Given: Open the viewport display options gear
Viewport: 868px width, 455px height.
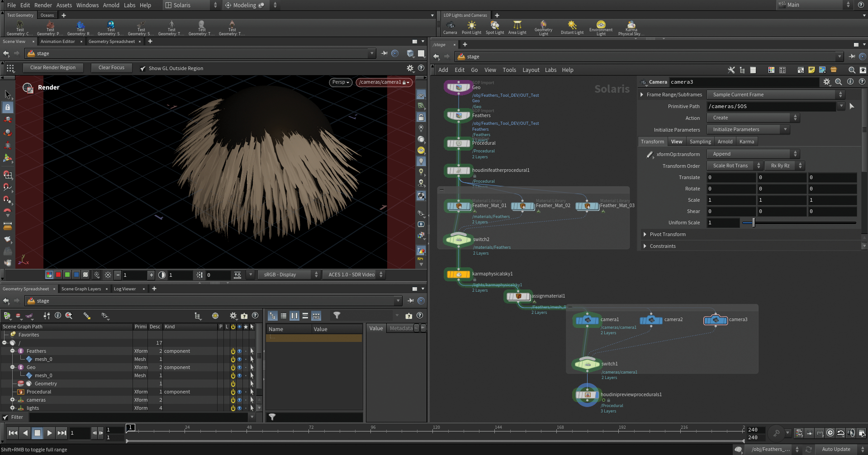Looking at the screenshot, I should tap(410, 68).
